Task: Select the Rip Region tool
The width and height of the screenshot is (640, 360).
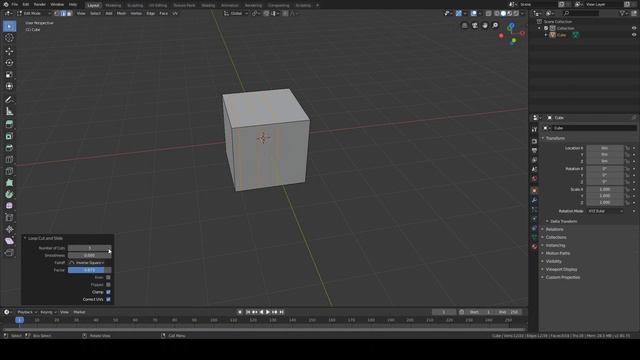Action: point(9,253)
